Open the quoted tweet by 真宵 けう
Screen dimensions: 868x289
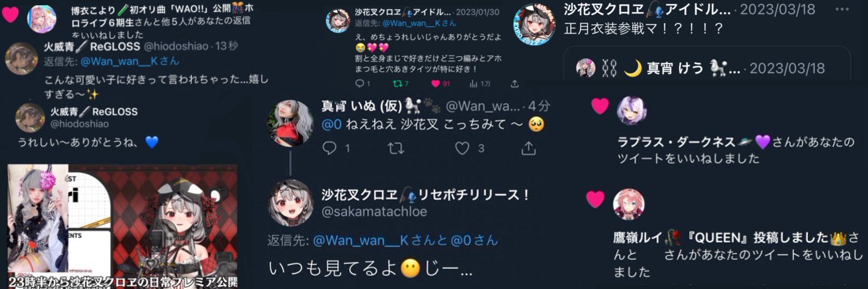pyautogui.click(x=707, y=63)
